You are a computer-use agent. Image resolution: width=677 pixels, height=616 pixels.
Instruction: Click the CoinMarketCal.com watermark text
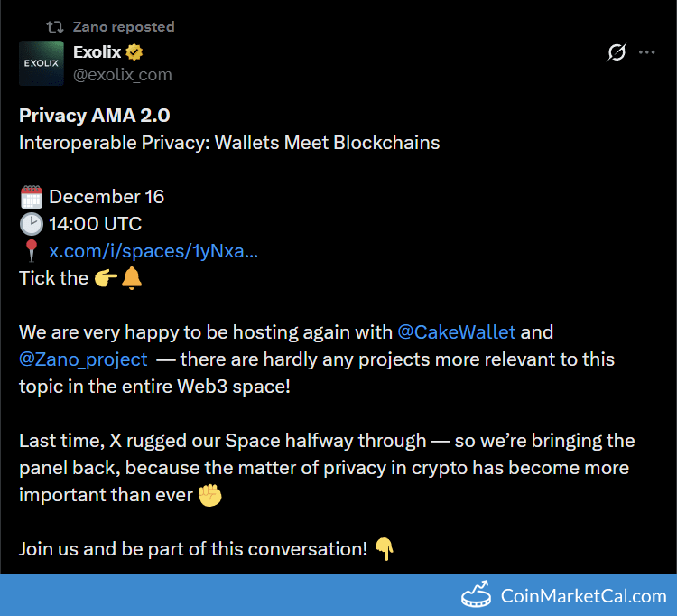click(583, 596)
